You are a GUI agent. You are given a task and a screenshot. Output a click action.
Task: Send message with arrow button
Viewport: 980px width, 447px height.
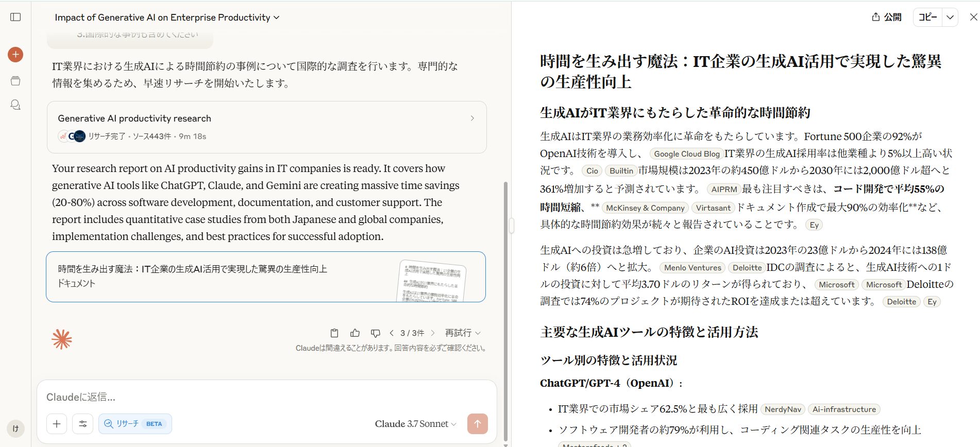[478, 424]
